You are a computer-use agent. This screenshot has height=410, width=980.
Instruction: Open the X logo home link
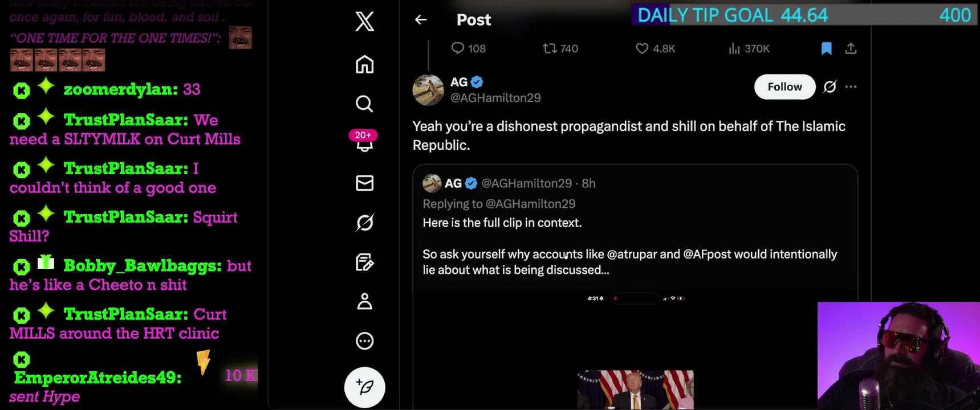tap(365, 22)
